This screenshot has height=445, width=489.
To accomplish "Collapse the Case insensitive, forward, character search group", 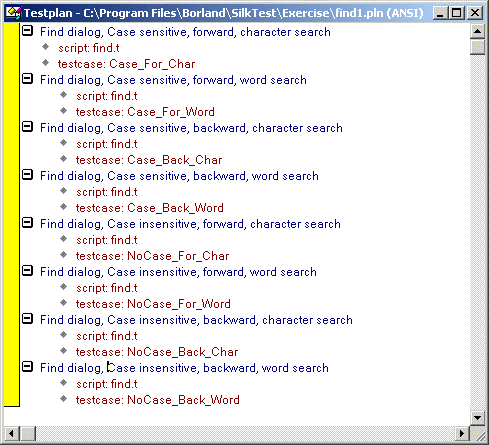I will pyautogui.click(x=27, y=223).
